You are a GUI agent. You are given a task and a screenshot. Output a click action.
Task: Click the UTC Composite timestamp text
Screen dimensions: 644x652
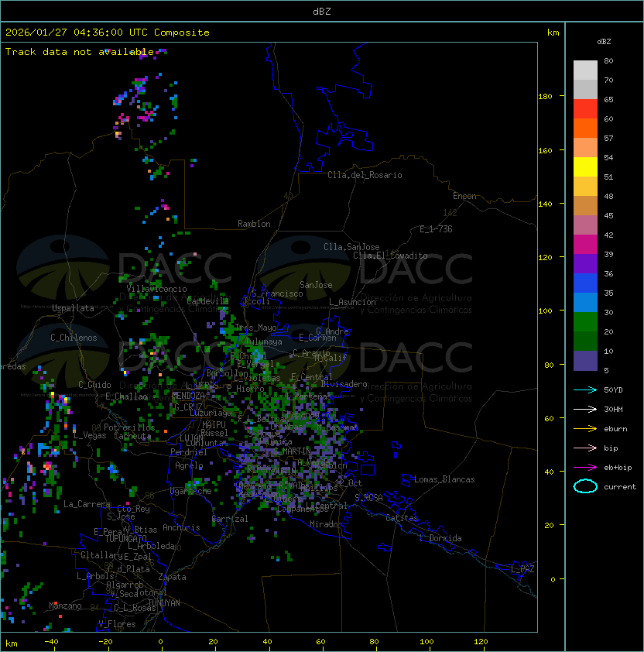click(x=108, y=33)
